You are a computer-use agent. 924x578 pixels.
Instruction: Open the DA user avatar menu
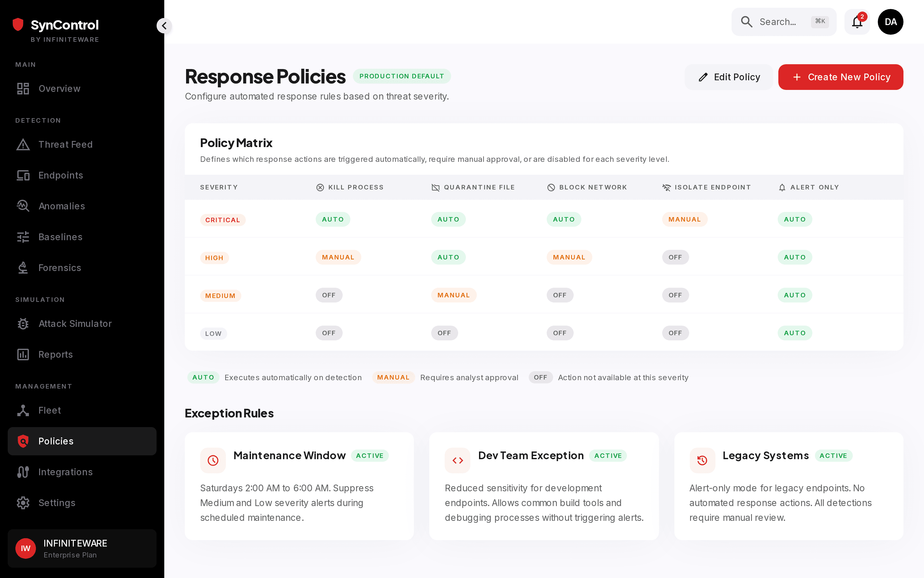tap(890, 22)
